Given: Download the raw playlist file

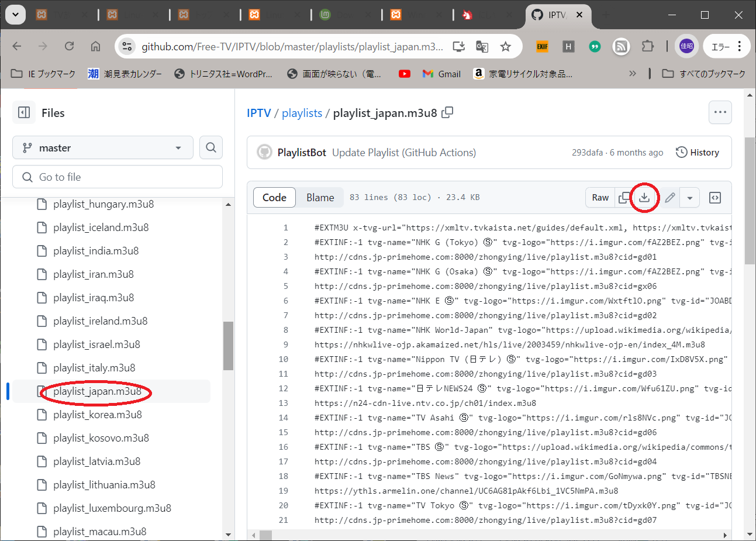Looking at the screenshot, I should pos(644,198).
